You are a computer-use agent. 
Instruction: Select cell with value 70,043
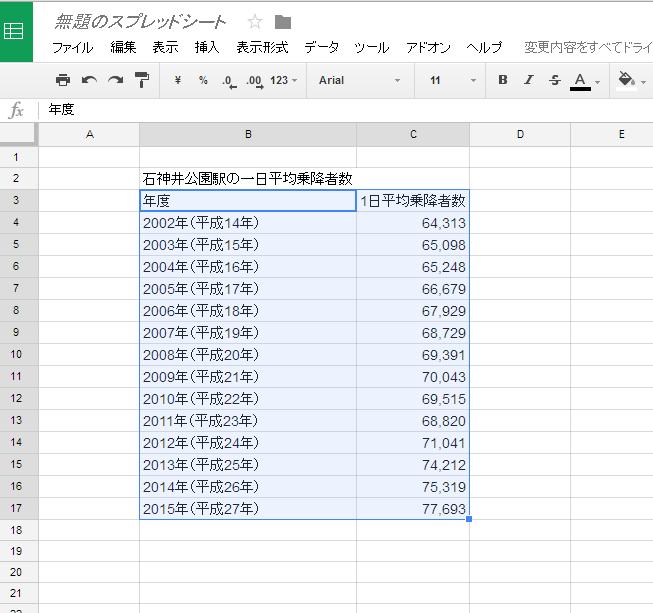pyautogui.click(x=413, y=377)
